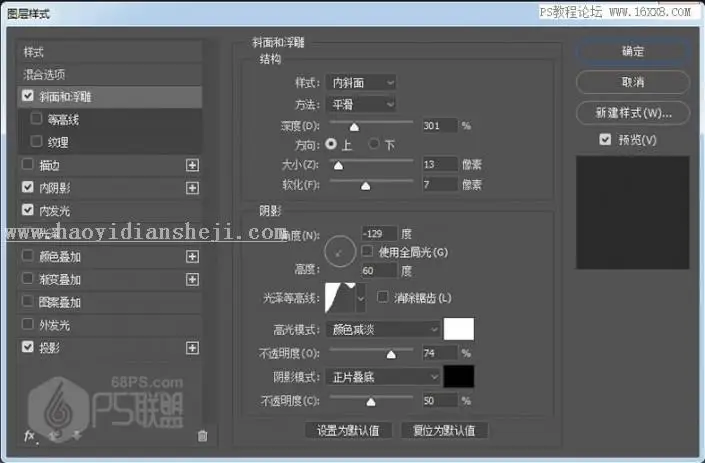
Task: Delete effect using trash can icon
Action: coord(202,436)
